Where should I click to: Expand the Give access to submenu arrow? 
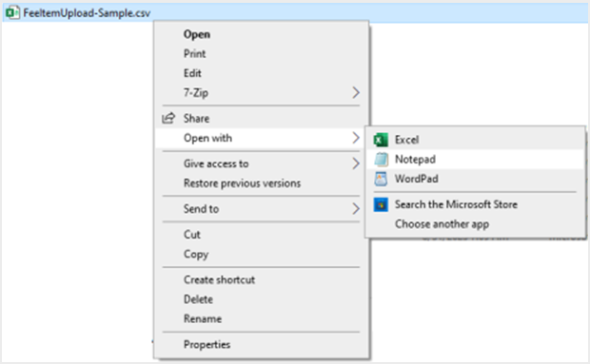356,163
